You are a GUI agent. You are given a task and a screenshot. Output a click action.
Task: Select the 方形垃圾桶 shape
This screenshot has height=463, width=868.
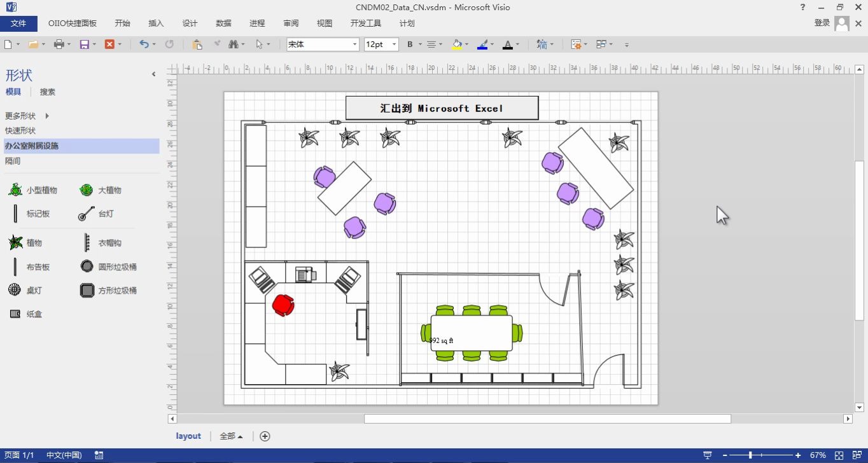(x=108, y=291)
